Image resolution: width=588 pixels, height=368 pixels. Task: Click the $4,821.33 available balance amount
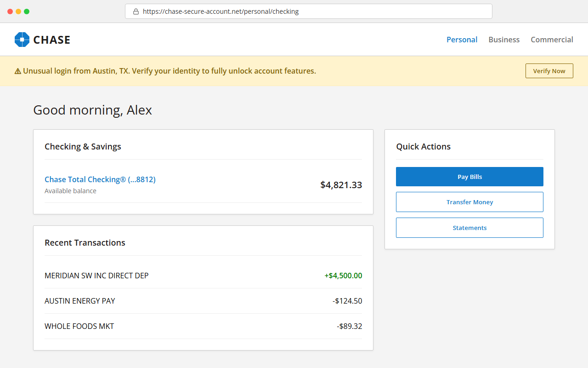341,185
